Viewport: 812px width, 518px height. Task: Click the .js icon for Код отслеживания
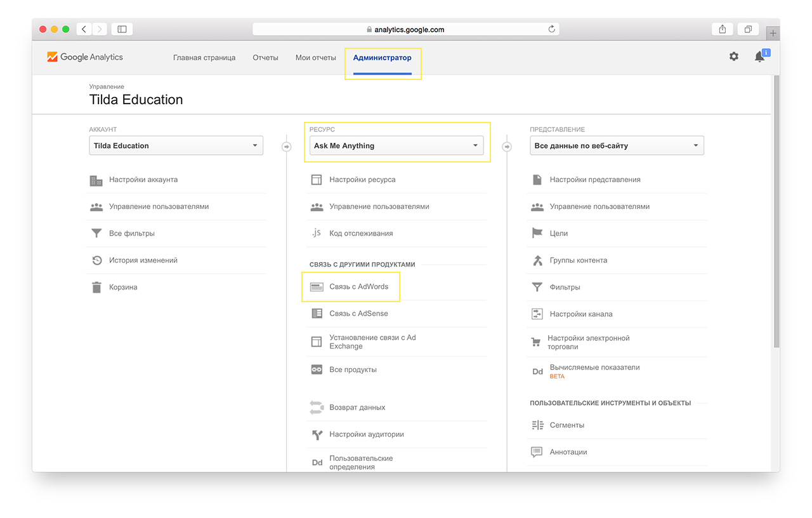click(317, 233)
